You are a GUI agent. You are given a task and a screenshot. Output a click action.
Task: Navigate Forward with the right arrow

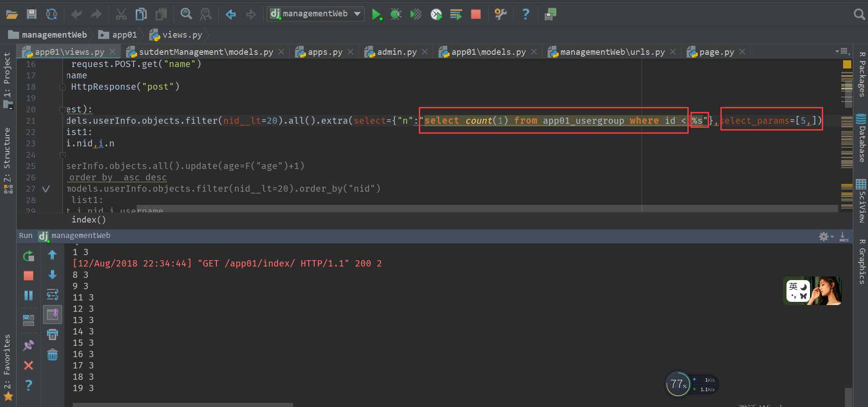click(x=251, y=15)
